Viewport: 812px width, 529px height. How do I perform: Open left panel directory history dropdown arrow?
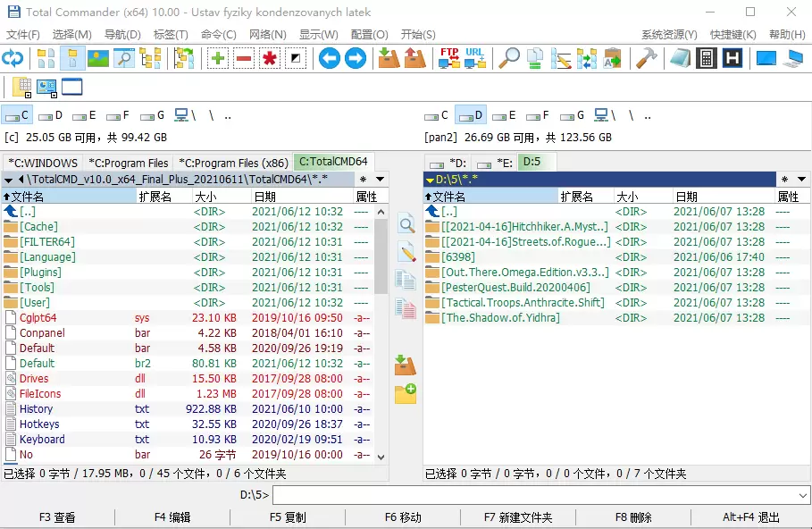point(381,180)
